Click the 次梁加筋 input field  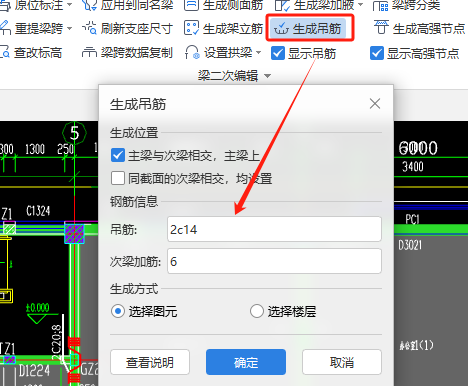[274, 261]
